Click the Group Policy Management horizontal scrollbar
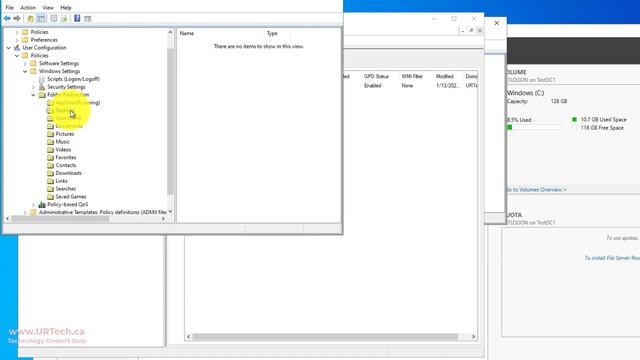Viewport: 640px width, 360px height. [x=325, y=337]
